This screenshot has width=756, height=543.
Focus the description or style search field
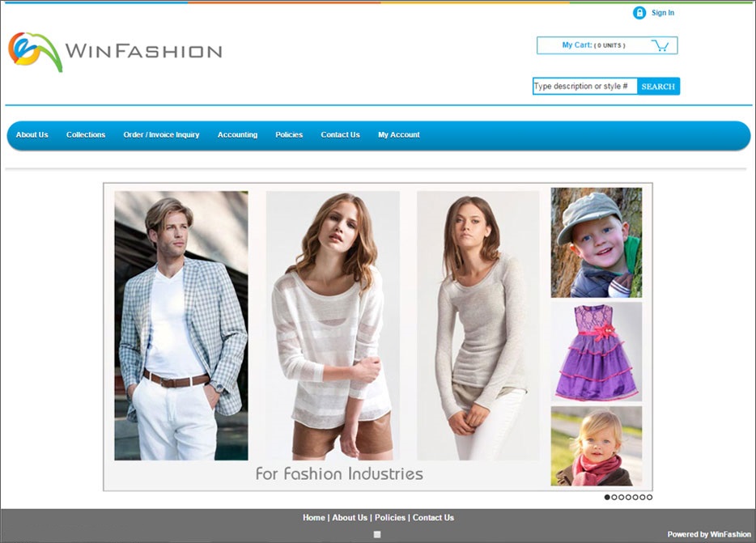coord(585,87)
